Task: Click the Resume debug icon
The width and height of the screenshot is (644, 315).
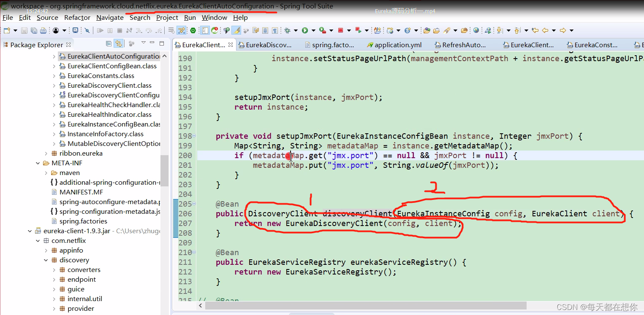Action: coord(100,30)
